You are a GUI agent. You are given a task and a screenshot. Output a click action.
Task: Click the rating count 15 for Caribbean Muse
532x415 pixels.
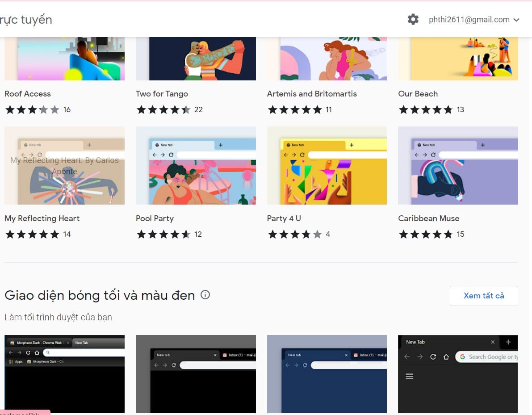click(461, 234)
